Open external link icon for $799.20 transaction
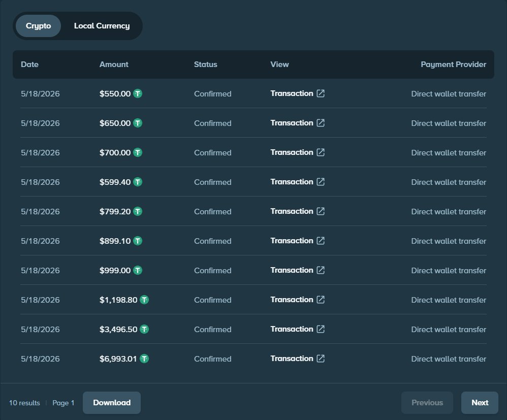 tap(321, 211)
